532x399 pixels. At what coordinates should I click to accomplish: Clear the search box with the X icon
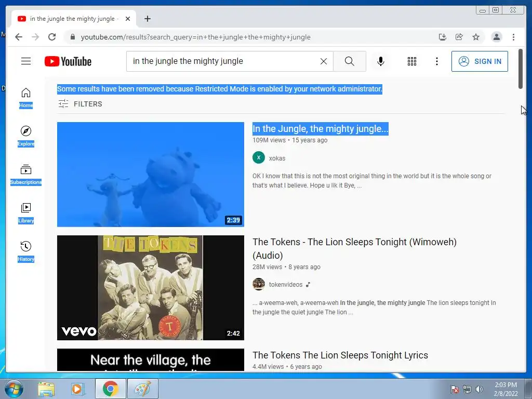pyautogui.click(x=324, y=61)
